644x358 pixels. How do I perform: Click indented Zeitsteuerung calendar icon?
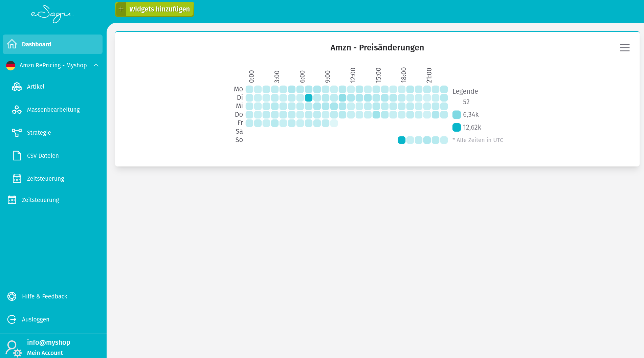tap(17, 178)
